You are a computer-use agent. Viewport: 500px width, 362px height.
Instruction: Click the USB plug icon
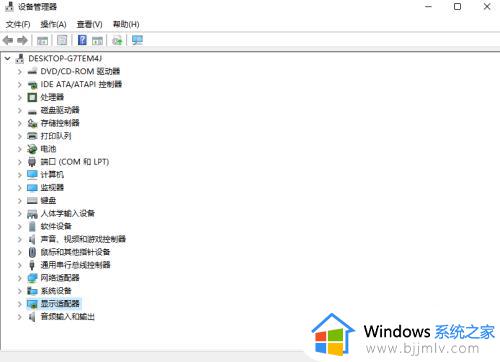(32, 265)
